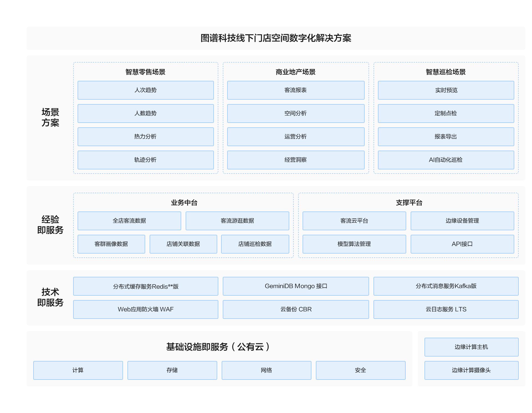
Task: Select the GeminiDB Mongo 接口 box
Action: pyautogui.click(x=296, y=286)
